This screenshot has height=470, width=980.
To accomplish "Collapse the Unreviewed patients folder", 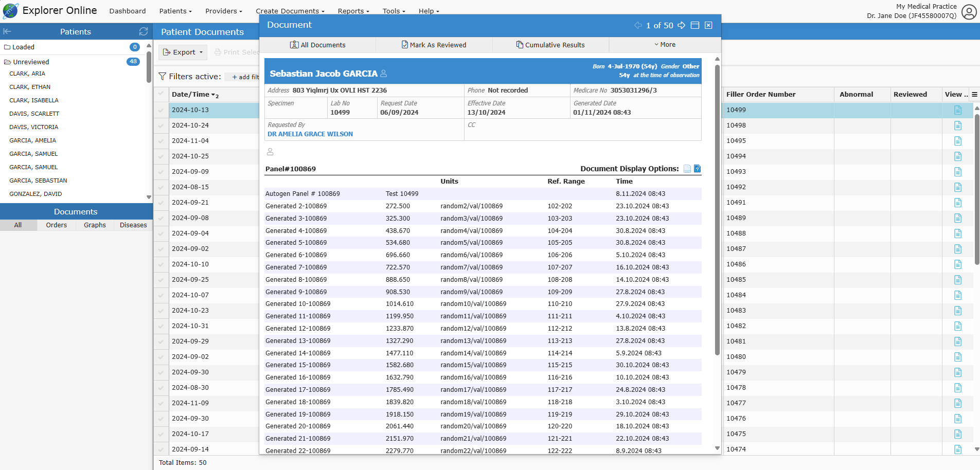I will coord(8,62).
